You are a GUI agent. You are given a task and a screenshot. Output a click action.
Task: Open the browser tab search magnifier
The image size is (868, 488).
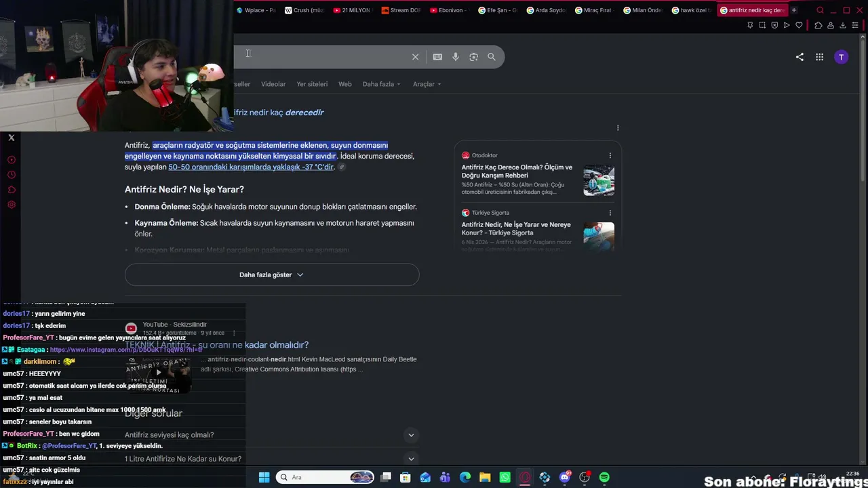tap(820, 10)
